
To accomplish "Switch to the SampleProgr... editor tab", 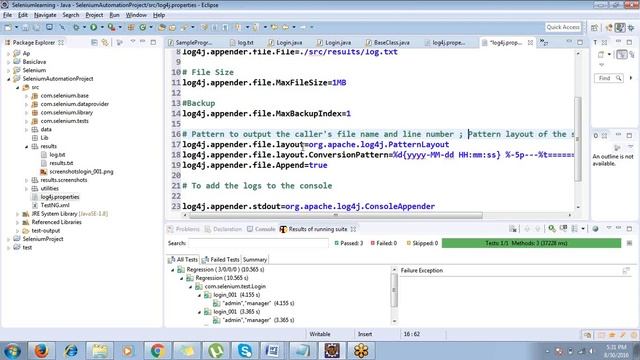I will click(190, 42).
